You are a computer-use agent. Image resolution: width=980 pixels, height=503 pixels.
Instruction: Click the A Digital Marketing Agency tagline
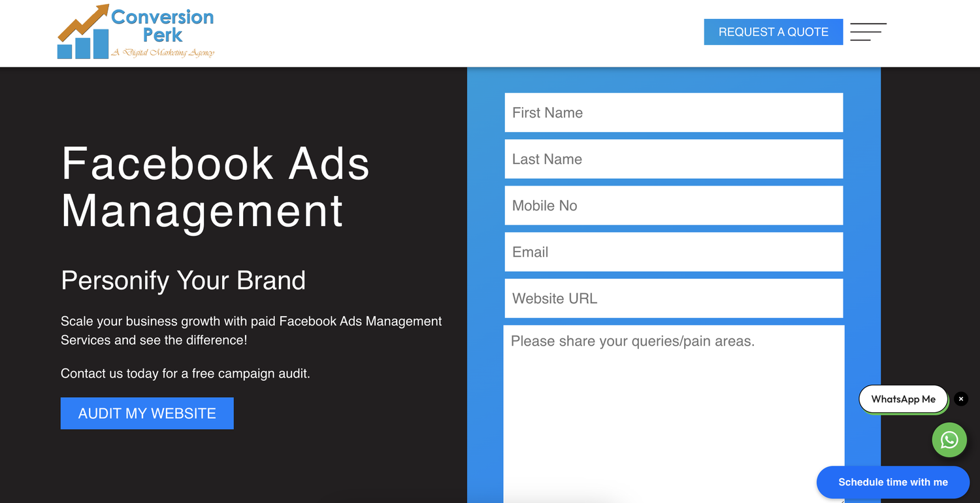[163, 52]
